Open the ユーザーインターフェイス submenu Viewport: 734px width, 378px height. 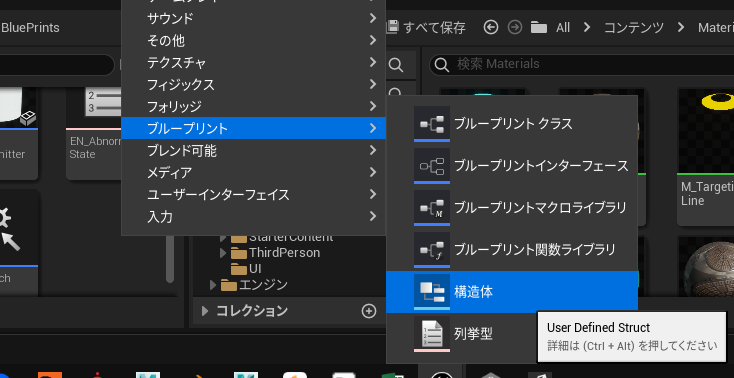[x=253, y=194]
